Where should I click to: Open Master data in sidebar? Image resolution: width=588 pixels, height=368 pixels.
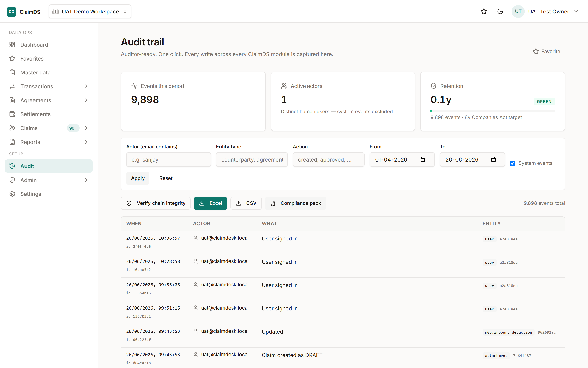(49, 72)
